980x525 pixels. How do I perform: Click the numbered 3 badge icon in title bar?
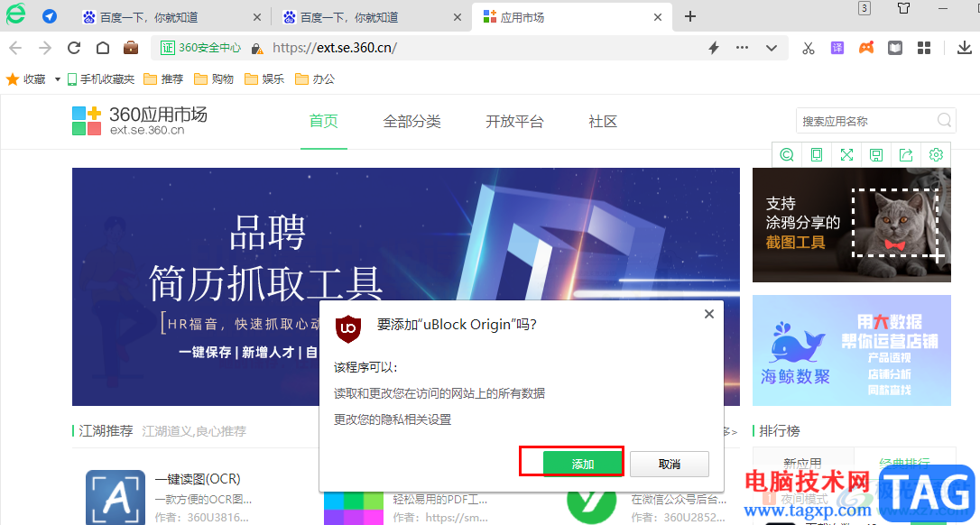tap(864, 8)
